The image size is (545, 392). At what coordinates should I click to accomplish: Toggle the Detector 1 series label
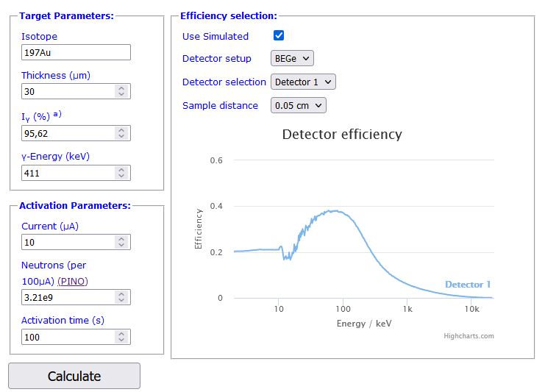click(467, 285)
